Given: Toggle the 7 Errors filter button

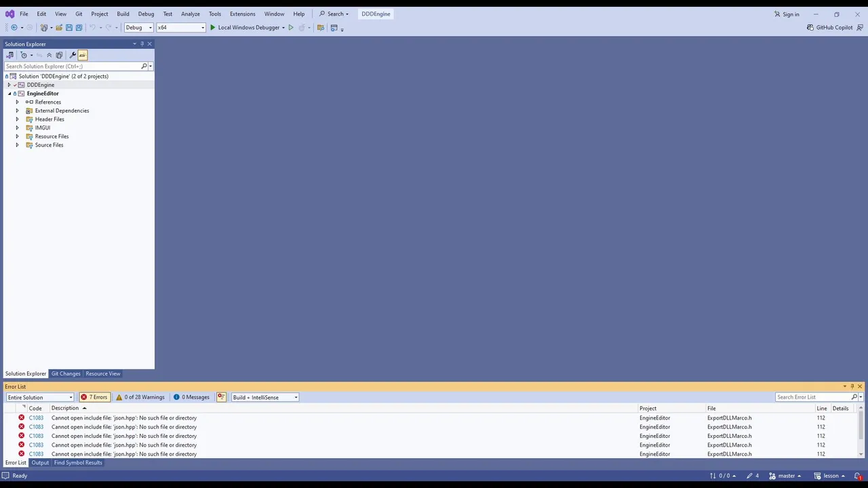Looking at the screenshot, I should click(94, 397).
